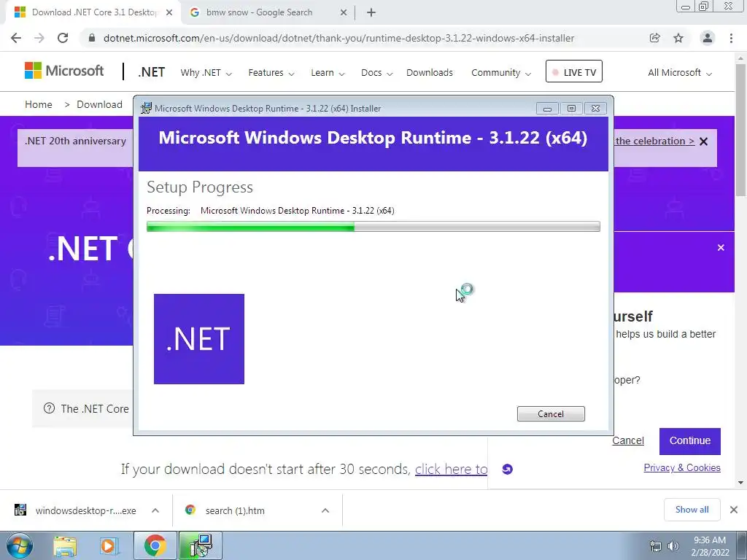Screen dimensions: 747x560
Task: Click the green setup progress bar
Action: tap(373, 227)
